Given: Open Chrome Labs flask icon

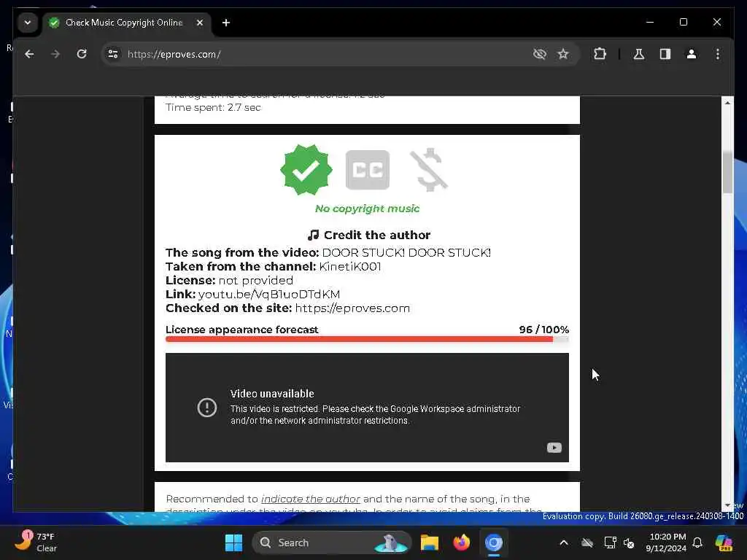Looking at the screenshot, I should [x=639, y=54].
